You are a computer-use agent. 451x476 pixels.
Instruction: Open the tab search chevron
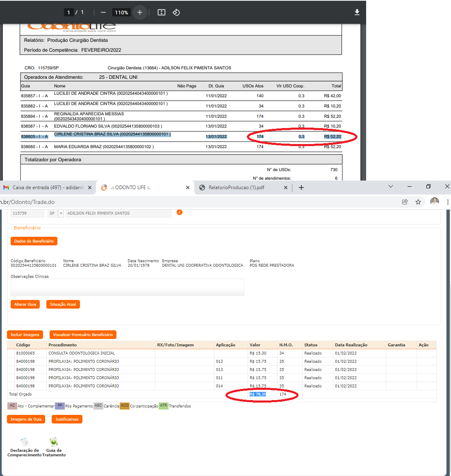tap(391, 187)
